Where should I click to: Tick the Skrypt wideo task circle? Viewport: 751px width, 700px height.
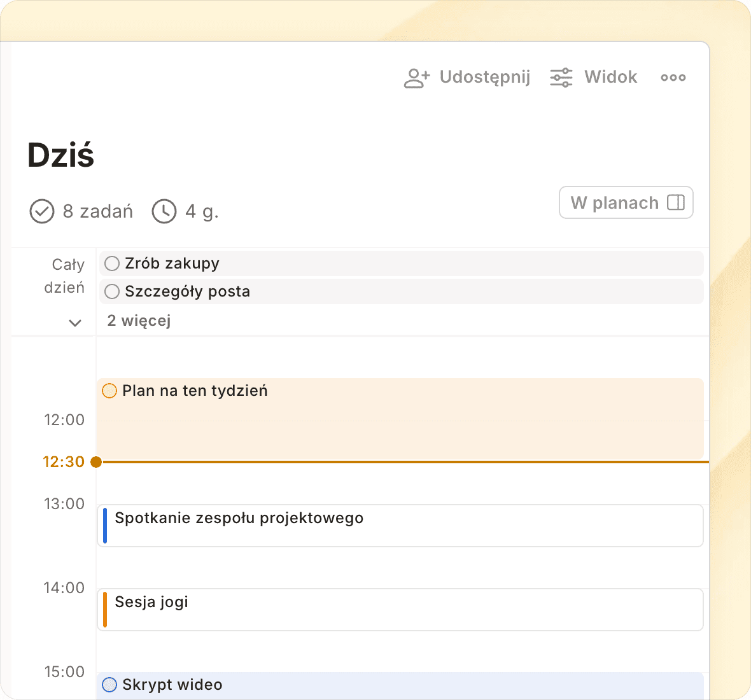109,685
